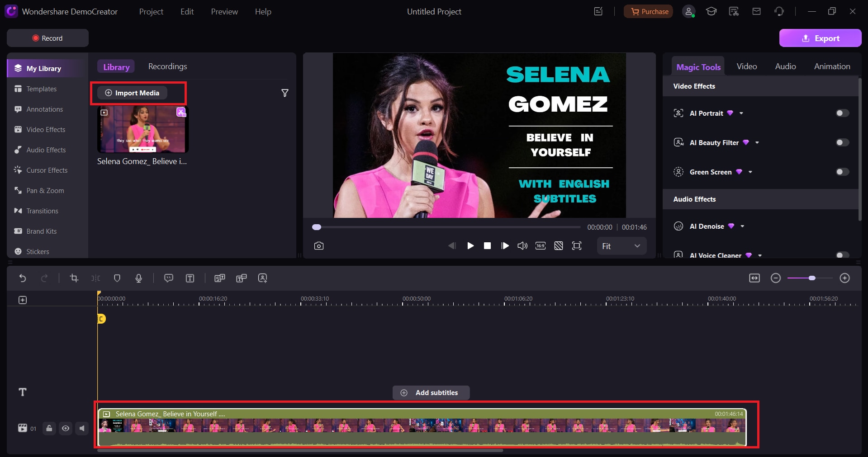Click the Import Media button
Viewport: 868px width, 457px height.
[x=132, y=93]
